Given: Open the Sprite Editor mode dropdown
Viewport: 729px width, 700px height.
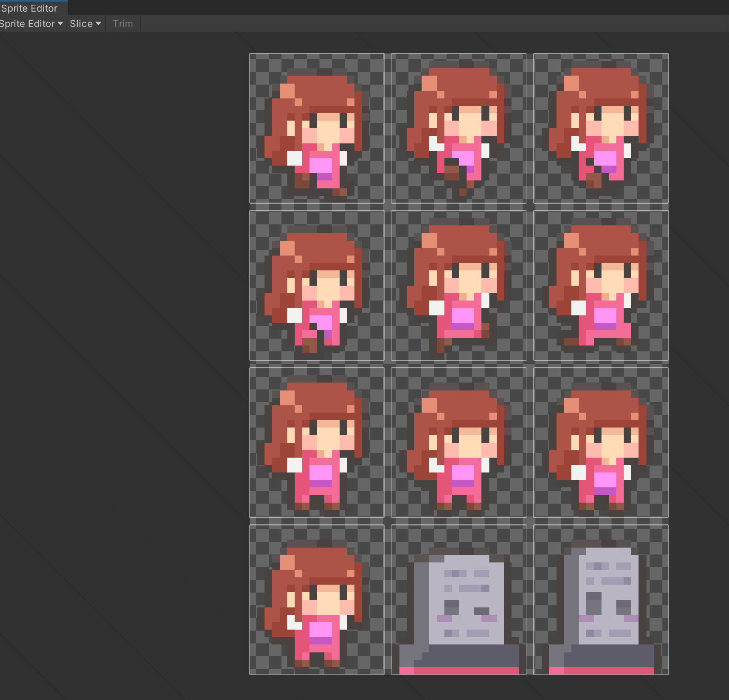Looking at the screenshot, I should 32,24.
